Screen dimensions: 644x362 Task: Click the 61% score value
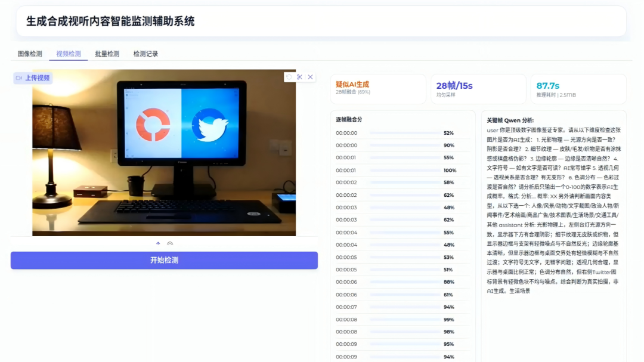tap(448, 295)
